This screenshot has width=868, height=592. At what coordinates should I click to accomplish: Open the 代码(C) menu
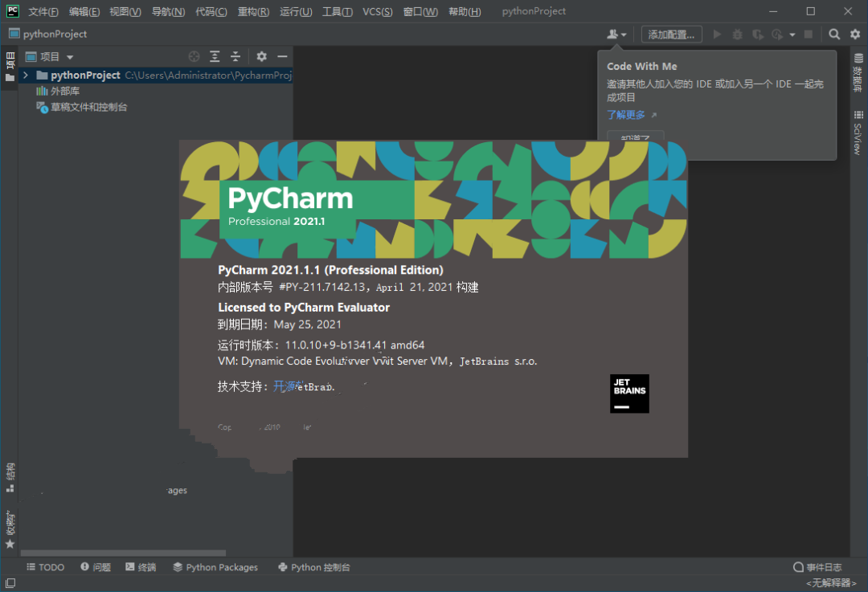click(211, 11)
